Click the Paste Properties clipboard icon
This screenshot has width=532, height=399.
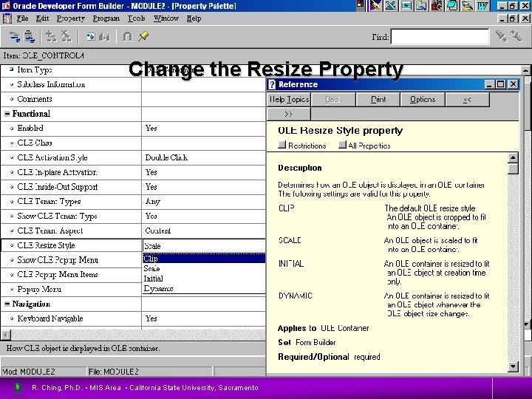[x=30, y=37]
